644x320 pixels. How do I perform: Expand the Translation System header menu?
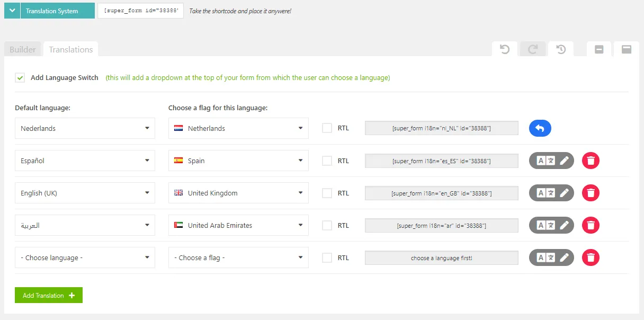(x=12, y=10)
